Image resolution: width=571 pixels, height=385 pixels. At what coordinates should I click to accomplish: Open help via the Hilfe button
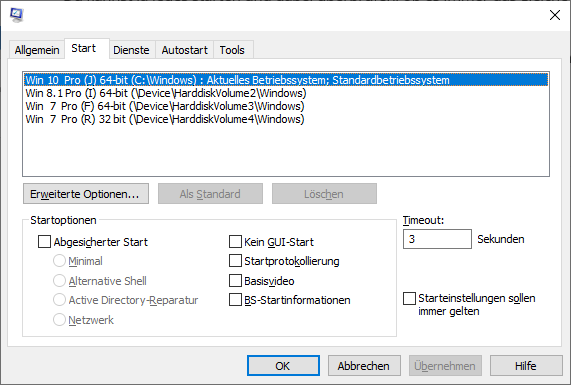[526, 366]
